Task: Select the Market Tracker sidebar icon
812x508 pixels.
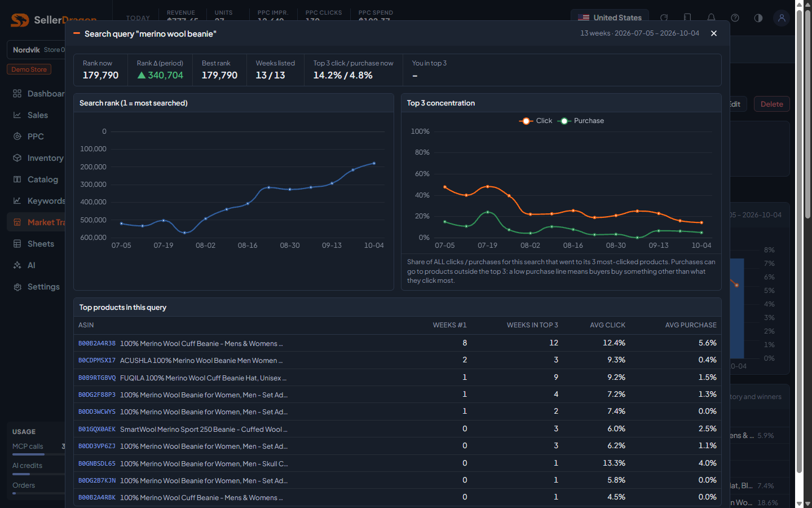Action: pyautogui.click(x=17, y=222)
